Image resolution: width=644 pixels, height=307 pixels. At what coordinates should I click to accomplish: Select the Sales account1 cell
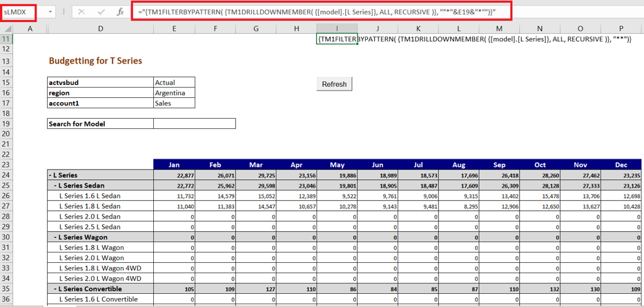point(174,103)
